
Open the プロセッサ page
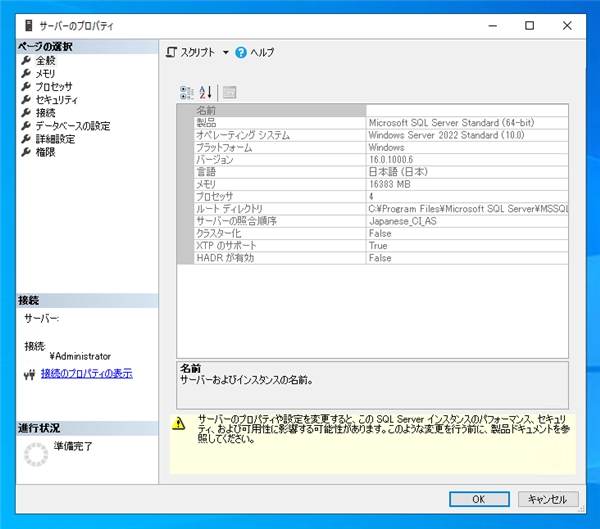(x=54, y=87)
